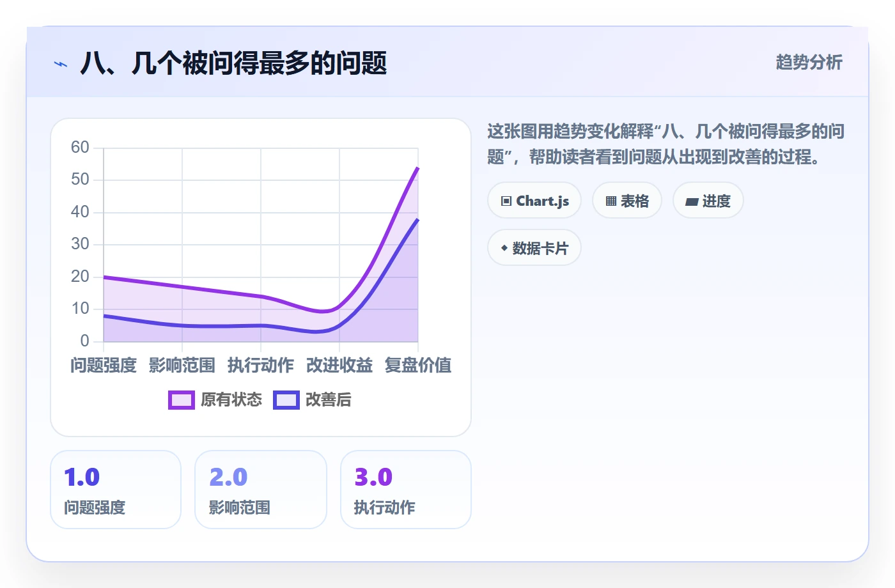The width and height of the screenshot is (895, 588).
Task: Click the diamond icon in 数据卡片 chip
Action: tap(504, 248)
